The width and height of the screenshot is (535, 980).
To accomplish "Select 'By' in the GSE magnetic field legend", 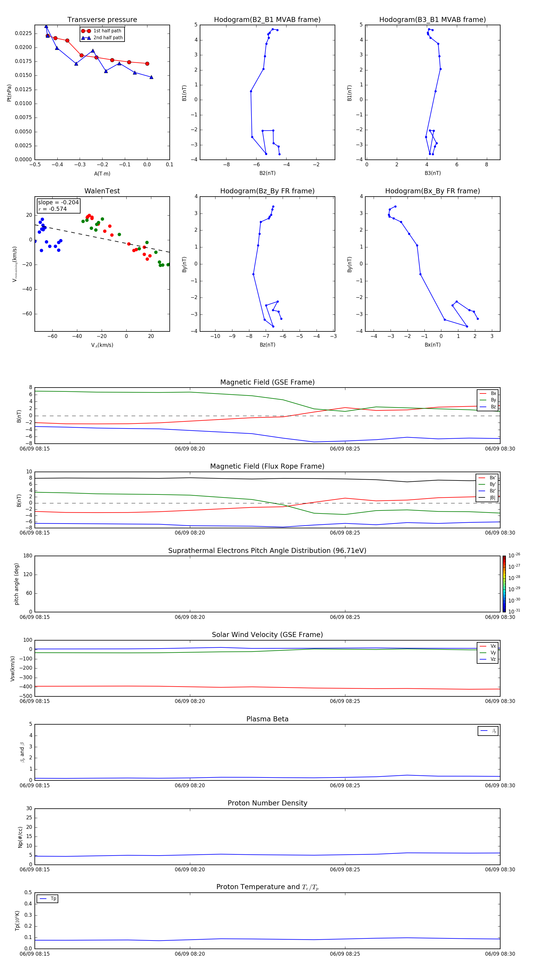I will 488,400.
